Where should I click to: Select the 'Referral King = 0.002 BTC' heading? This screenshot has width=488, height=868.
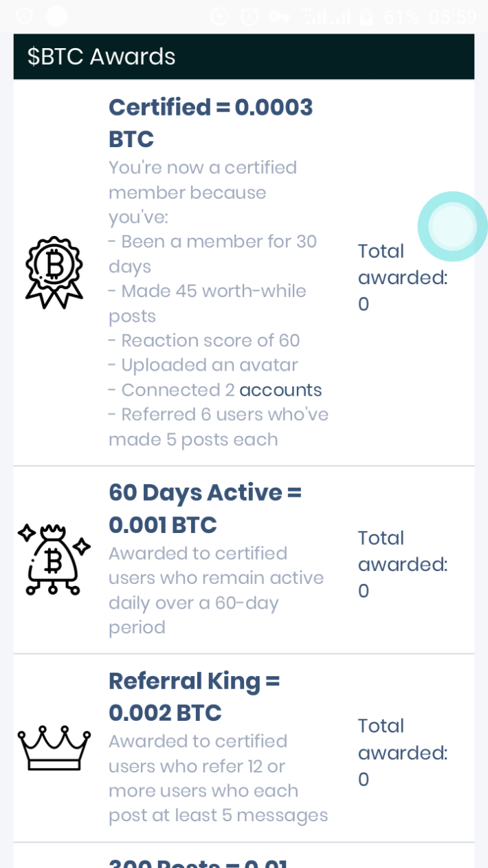(x=195, y=697)
